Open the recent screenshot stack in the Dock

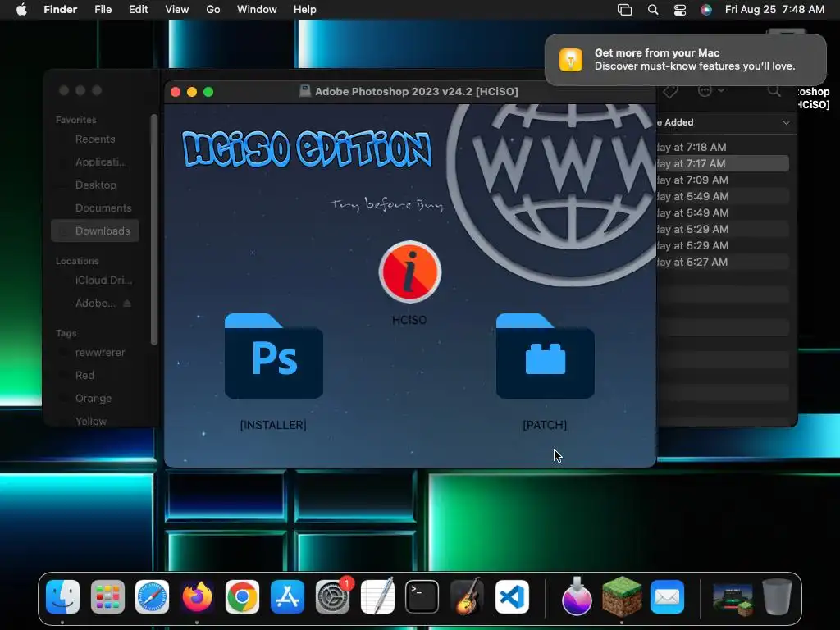click(733, 598)
